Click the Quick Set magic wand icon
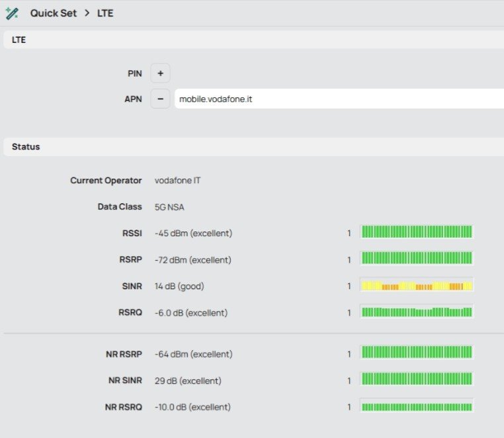 [x=12, y=13]
